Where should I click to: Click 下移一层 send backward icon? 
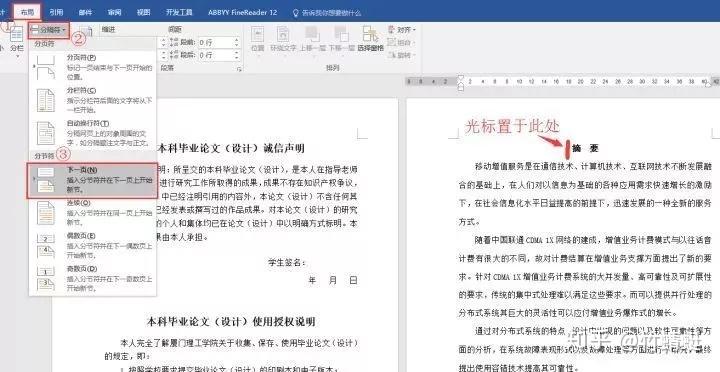click(341, 39)
